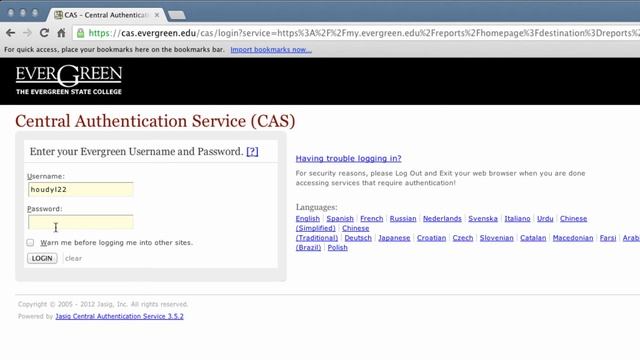Click the LOGIN button
Viewport: 640px width, 360px height.
pos(42,258)
